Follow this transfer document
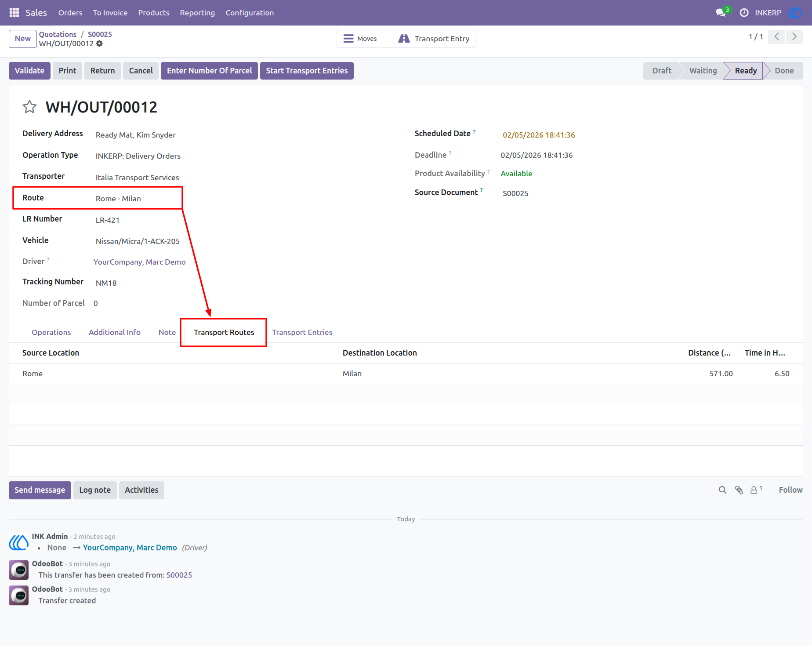This screenshot has width=812, height=647. coord(790,490)
